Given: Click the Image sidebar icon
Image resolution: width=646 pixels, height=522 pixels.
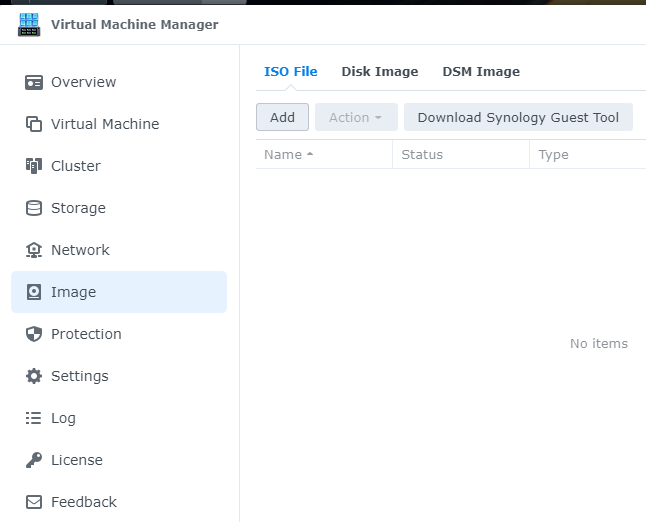Looking at the screenshot, I should tap(34, 292).
